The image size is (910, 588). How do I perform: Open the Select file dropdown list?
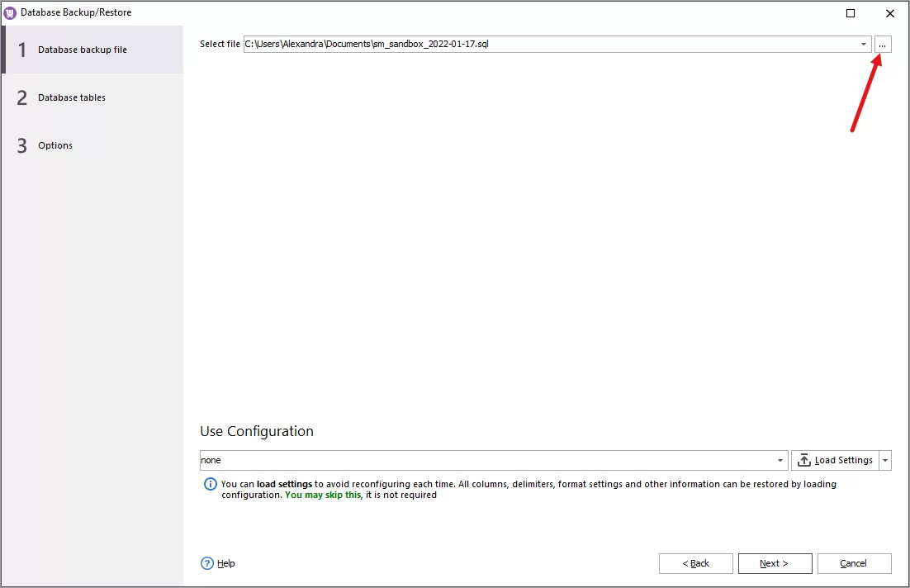(863, 44)
